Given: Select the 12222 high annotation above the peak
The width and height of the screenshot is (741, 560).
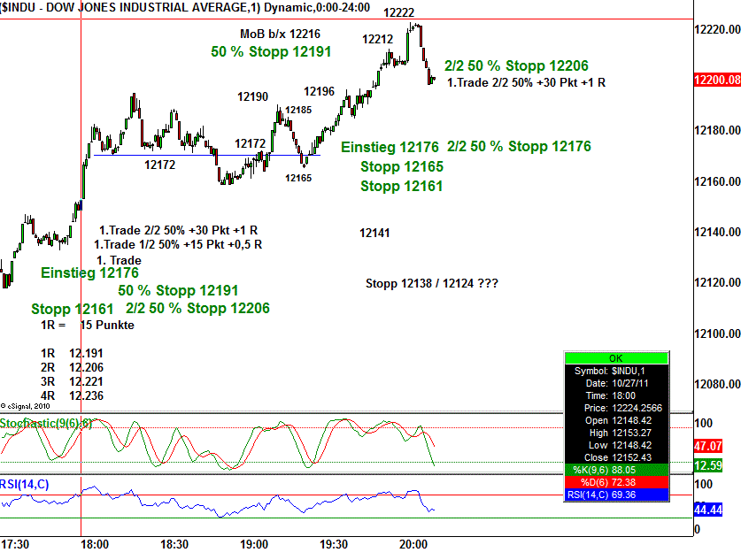Looking at the screenshot, I should [399, 12].
